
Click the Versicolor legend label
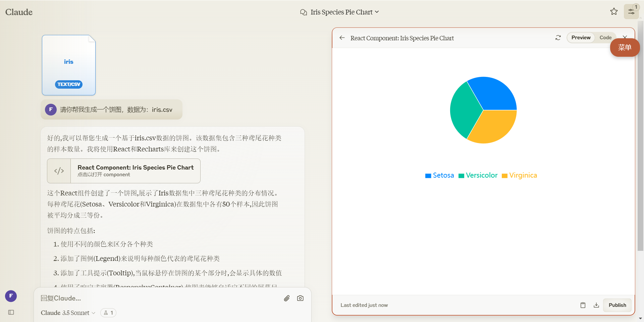coord(482,175)
